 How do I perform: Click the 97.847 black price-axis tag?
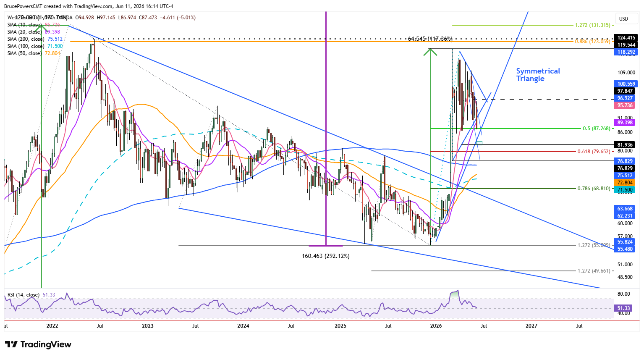pyautogui.click(x=625, y=91)
